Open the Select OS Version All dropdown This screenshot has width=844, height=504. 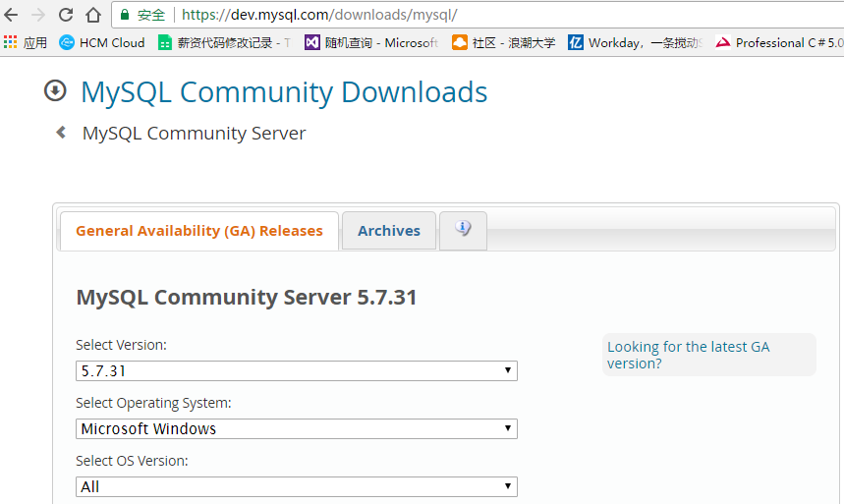297,486
